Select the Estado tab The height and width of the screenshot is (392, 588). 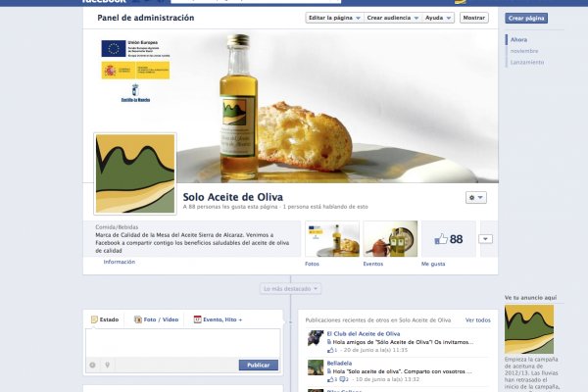click(x=105, y=319)
